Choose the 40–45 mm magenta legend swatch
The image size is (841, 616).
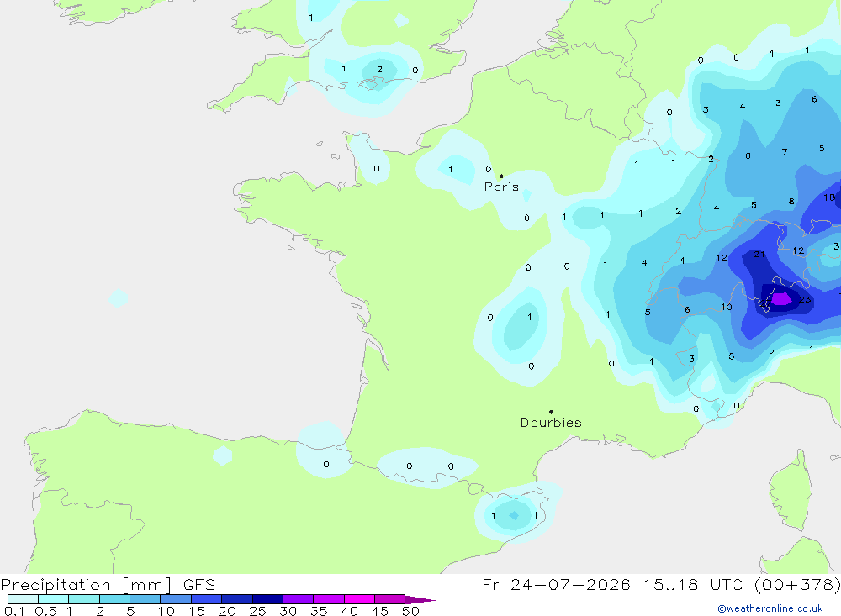pyautogui.click(x=359, y=599)
